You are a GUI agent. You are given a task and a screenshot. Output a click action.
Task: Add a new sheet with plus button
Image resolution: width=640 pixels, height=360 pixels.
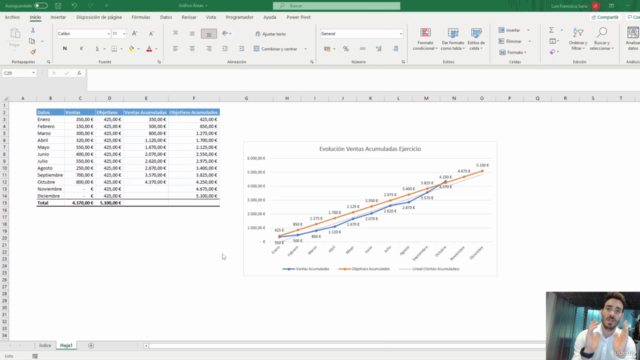click(x=91, y=346)
